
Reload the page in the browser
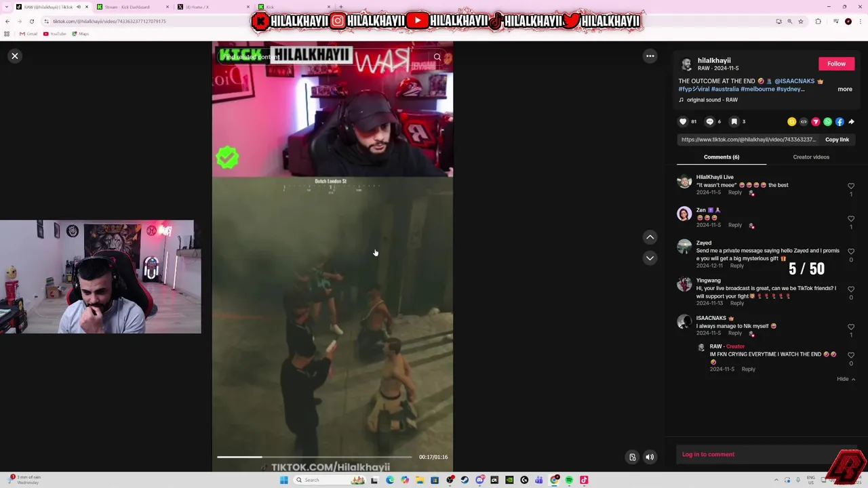tap(31, 21)
